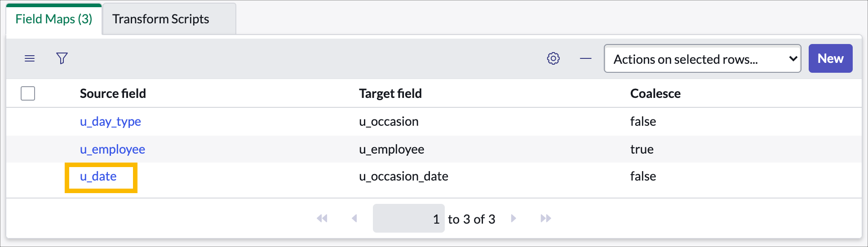Sort by the Coalesce column header
Screen dimensions: 868x247
coord(655,93)
